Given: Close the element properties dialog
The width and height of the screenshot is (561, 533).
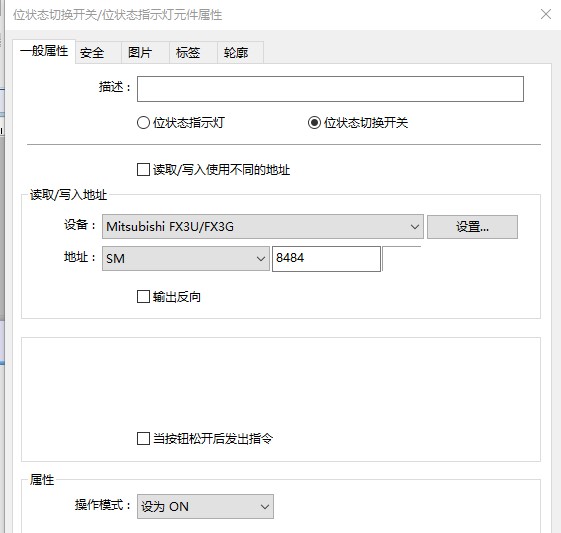Looking at the screenshot, I should click(546, 14).
